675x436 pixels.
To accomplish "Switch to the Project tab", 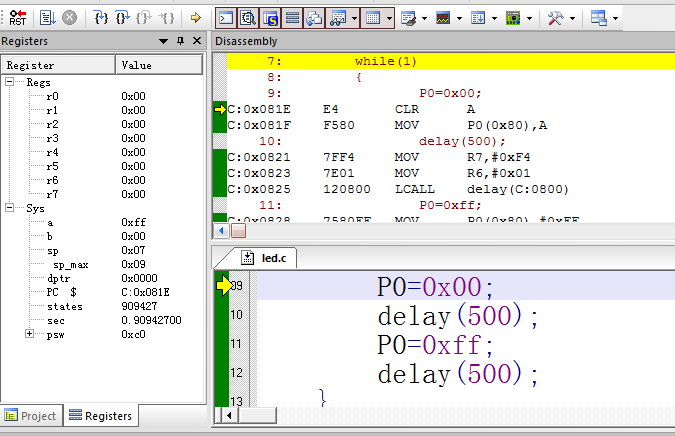I will click(32, 416).
